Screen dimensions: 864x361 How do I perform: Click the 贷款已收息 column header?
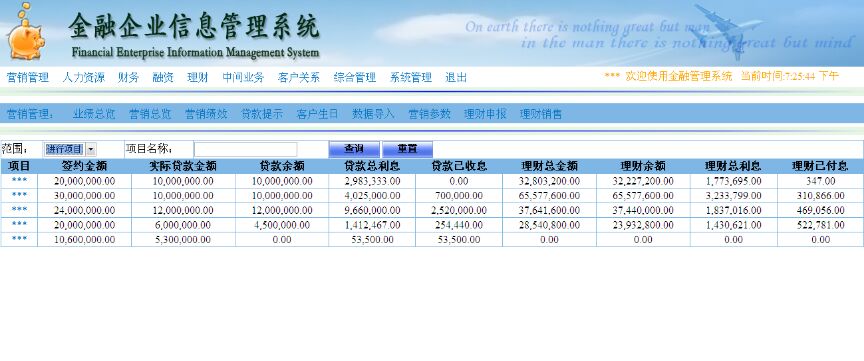click(459, 166)
